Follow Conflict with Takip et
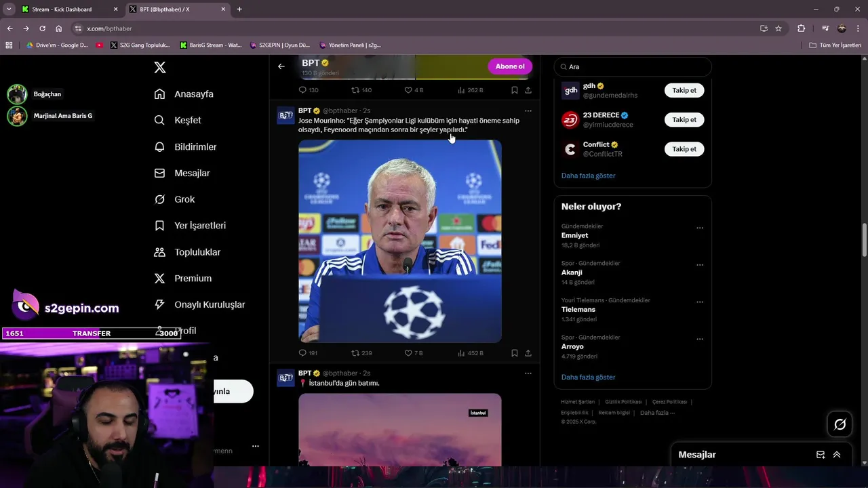This screenshot has width=868, height=488. coord(684,149)
